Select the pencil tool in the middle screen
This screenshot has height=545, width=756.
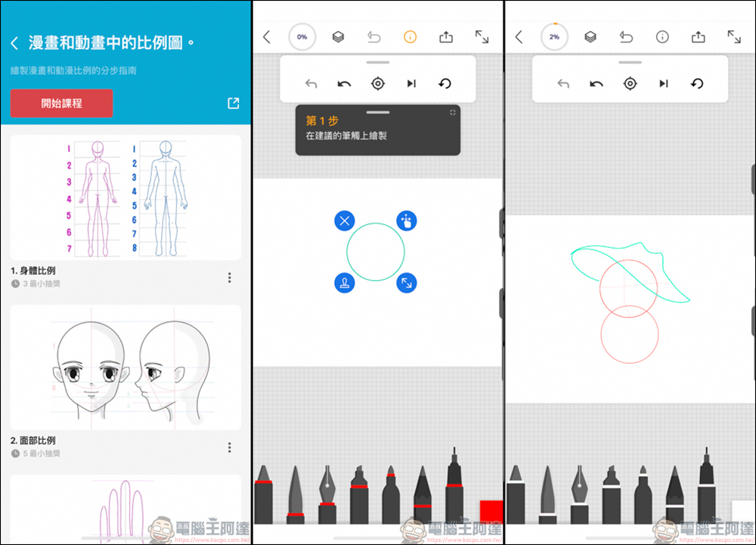[423, 494]
